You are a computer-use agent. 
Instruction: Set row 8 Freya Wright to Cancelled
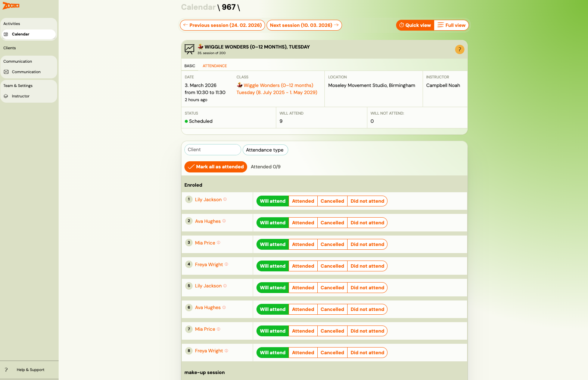click(x=332, y=353)
